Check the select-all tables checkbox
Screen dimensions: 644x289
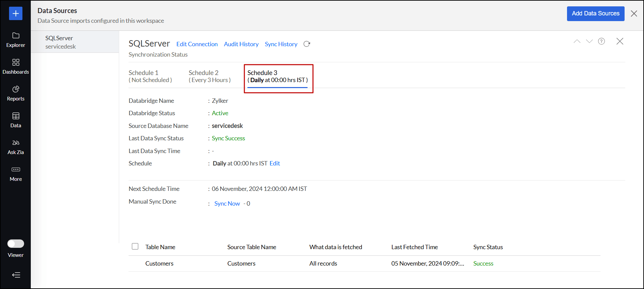click(x=135, y=246)
